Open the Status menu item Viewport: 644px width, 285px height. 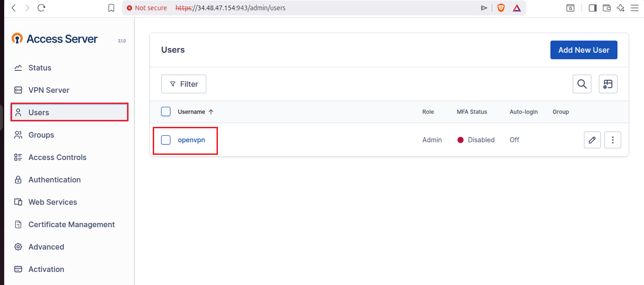point(69,68)
